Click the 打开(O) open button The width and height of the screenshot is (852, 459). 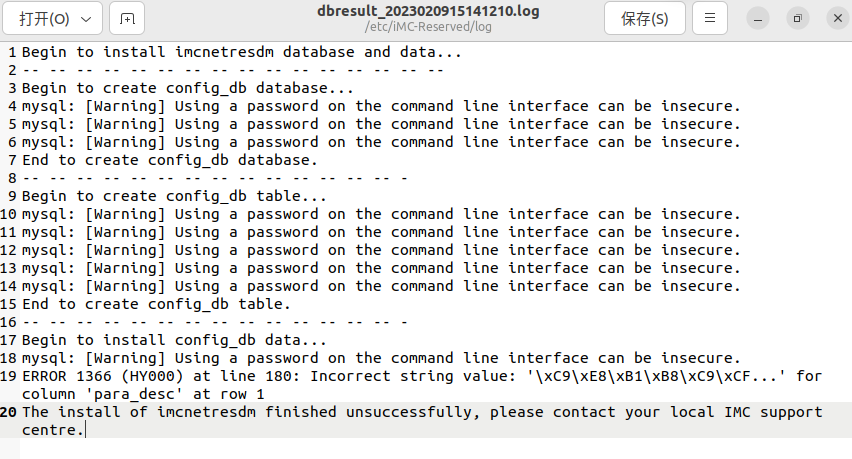tap(45, 18)
